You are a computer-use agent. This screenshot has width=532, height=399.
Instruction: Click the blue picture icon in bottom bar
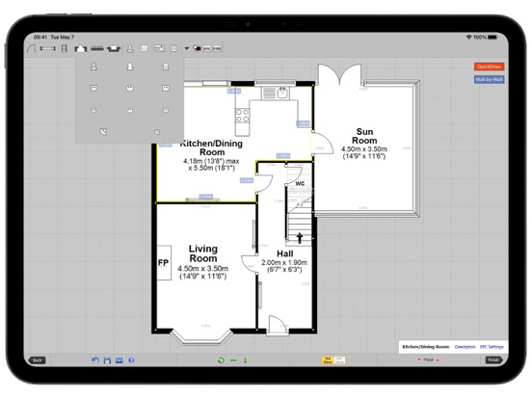(x=120, y=360)
